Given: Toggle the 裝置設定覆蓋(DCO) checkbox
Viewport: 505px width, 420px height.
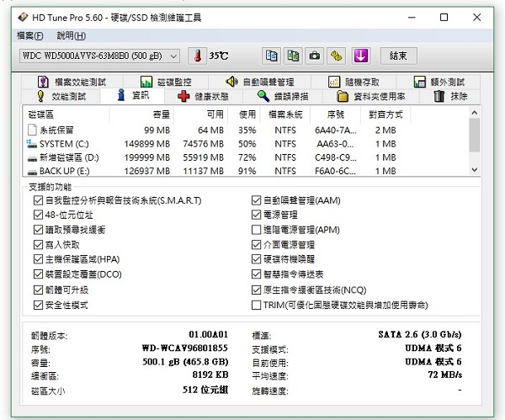Looking at the screenshot, I should 38,274.
